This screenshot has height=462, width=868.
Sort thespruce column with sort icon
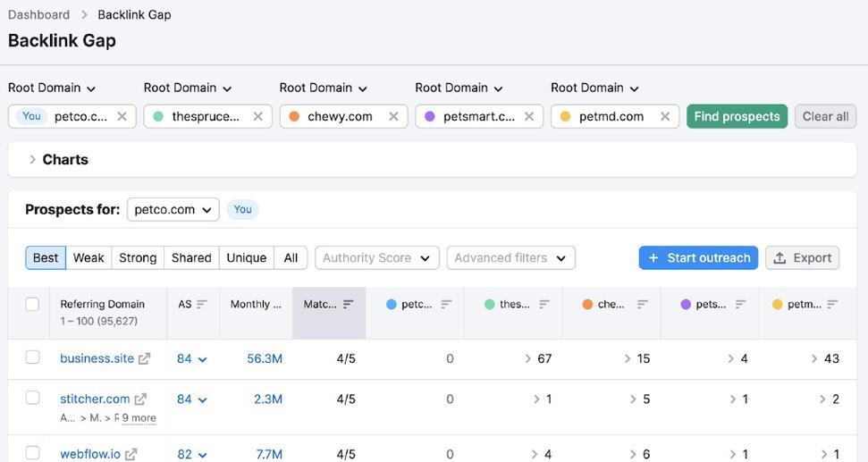(x=544, y=305)
